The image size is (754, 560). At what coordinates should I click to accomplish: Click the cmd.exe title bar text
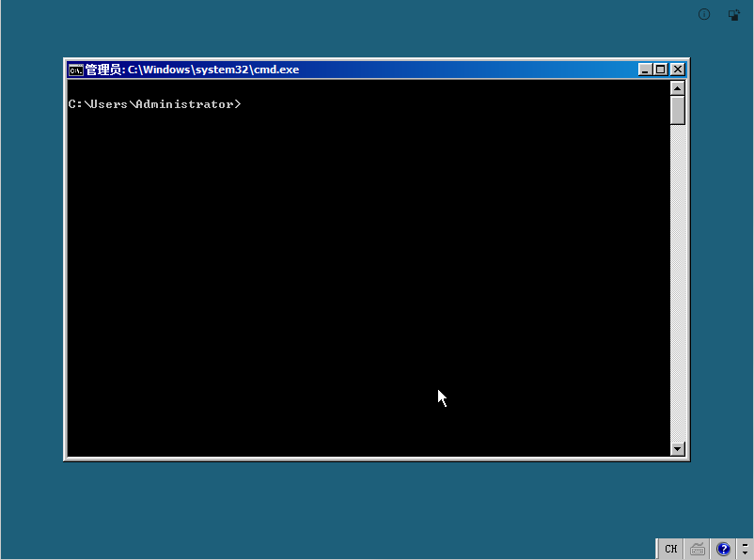click(x=212, y=70)
